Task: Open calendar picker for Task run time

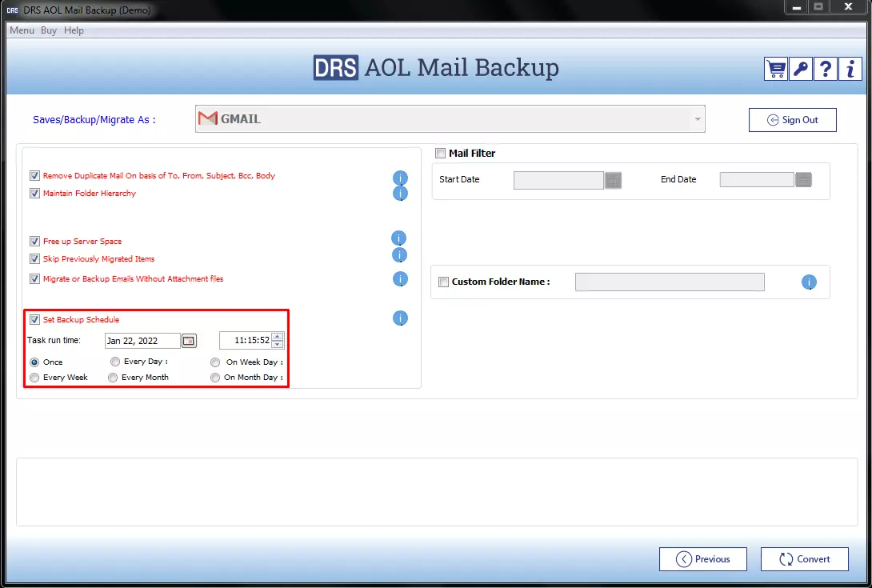Action: click(189, 341)
